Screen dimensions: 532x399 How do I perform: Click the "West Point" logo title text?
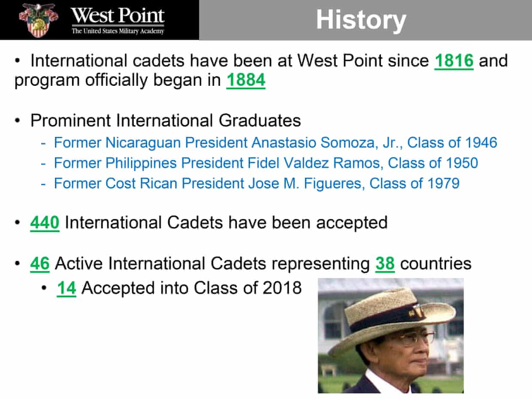tap(118, 15)
